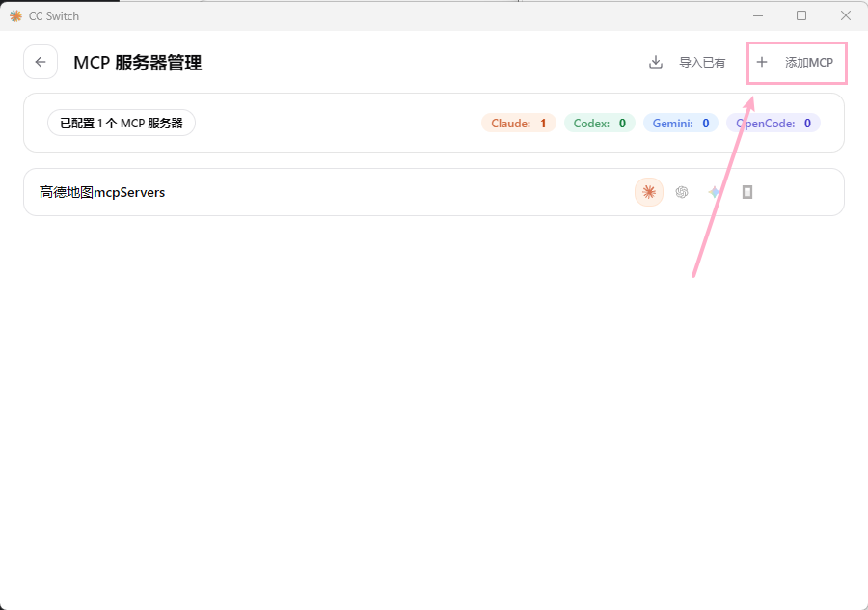The width and height of the screenshot is (868, 610).
Task: Click the download icon beside 导入已有
Action: click(x=656, y=62)
